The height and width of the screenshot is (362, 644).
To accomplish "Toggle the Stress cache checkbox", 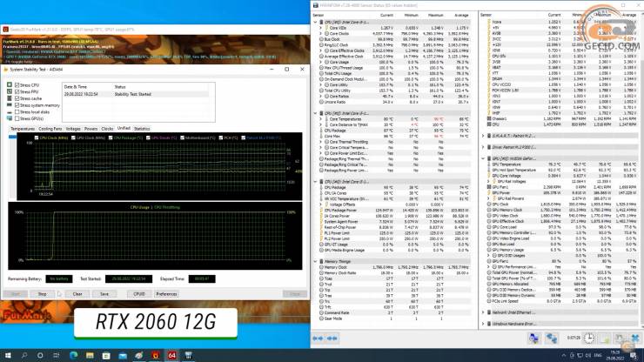I will [x=17, y=98].
